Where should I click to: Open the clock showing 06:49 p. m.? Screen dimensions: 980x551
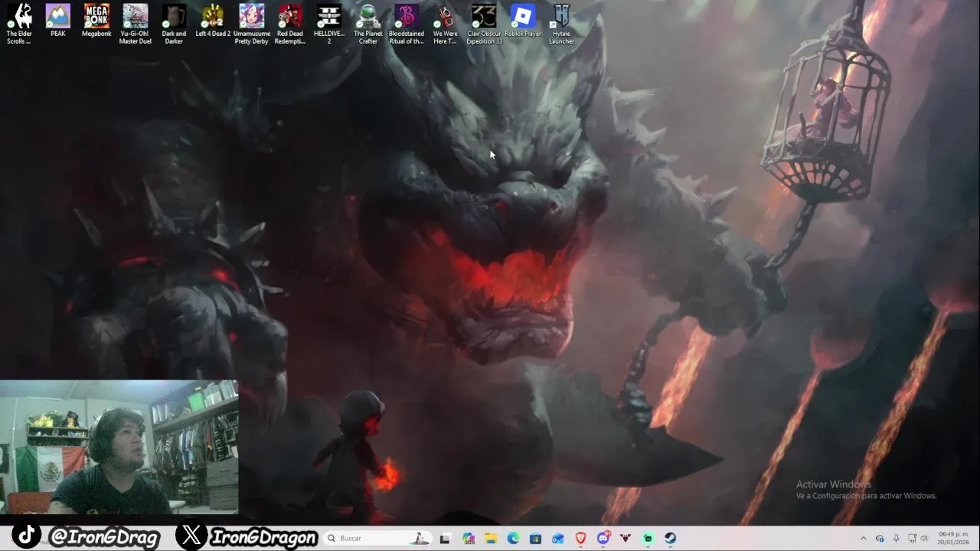tap(953, 538)
